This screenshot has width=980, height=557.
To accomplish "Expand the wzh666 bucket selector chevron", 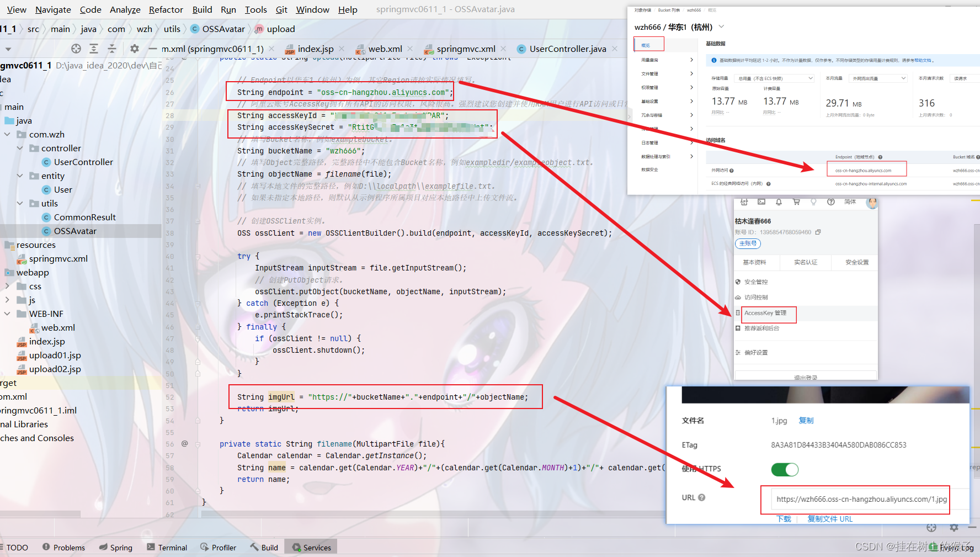I will pos(721,26).
